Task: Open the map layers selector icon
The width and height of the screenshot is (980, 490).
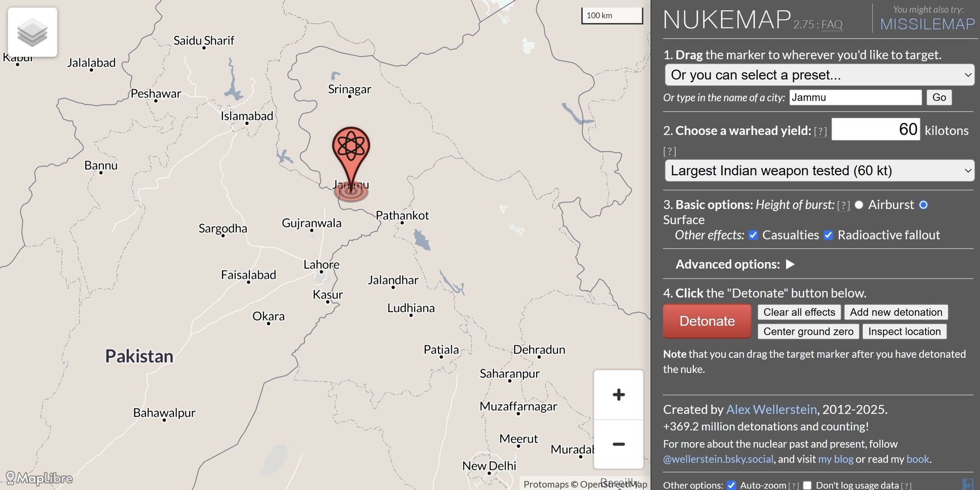Action: click(32, 32)
